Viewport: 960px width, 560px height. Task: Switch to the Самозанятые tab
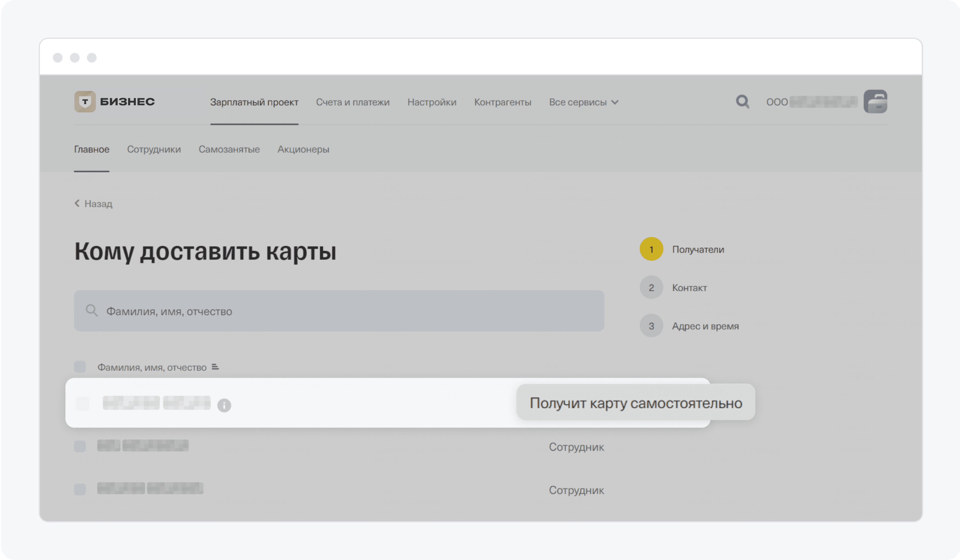229,149
